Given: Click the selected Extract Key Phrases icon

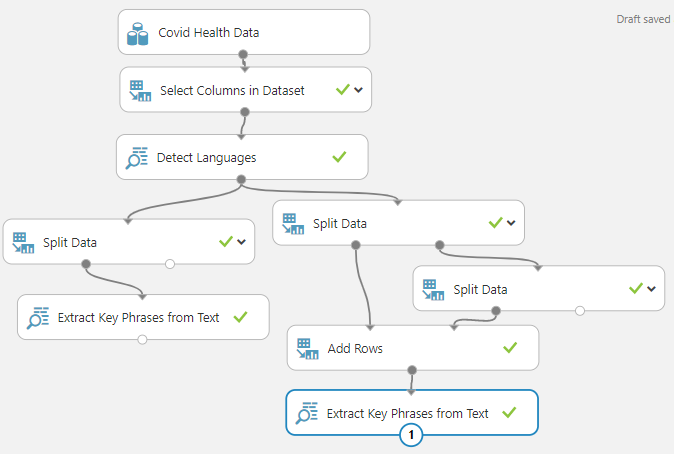Looking at the screenshot, I should pos(304,412).
